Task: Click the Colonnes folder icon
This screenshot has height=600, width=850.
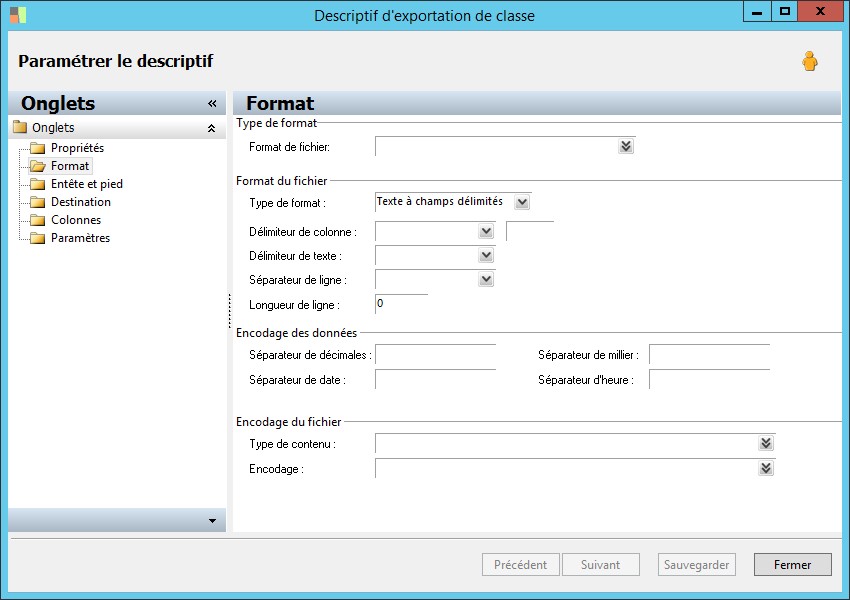Action: [x=37, y=220]
